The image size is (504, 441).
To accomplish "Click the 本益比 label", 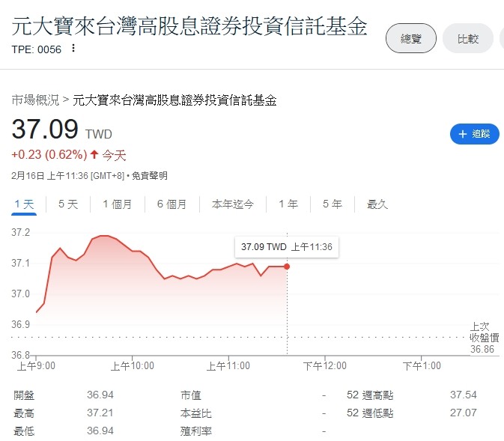I will point(196,413).
